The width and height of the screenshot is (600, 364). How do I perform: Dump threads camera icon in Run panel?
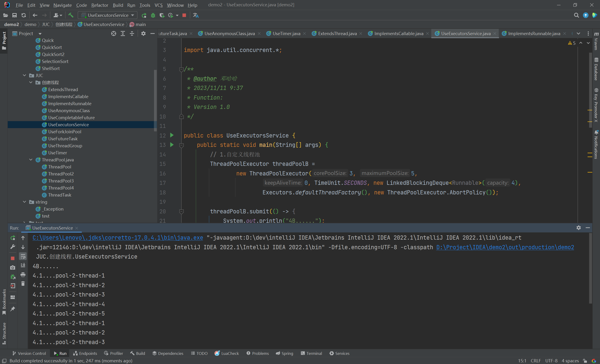point(13,268)
